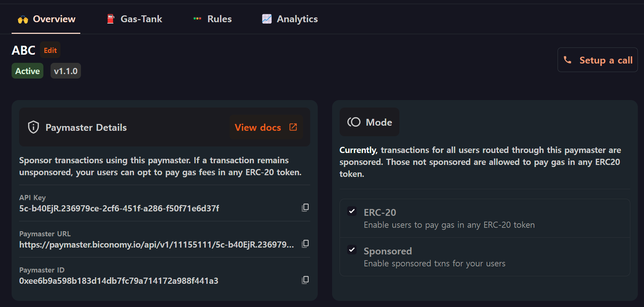The height and width of the screenshot is (307, 644).
Task: Click the chart icon on Analytics tab
Action: point(267,19)
